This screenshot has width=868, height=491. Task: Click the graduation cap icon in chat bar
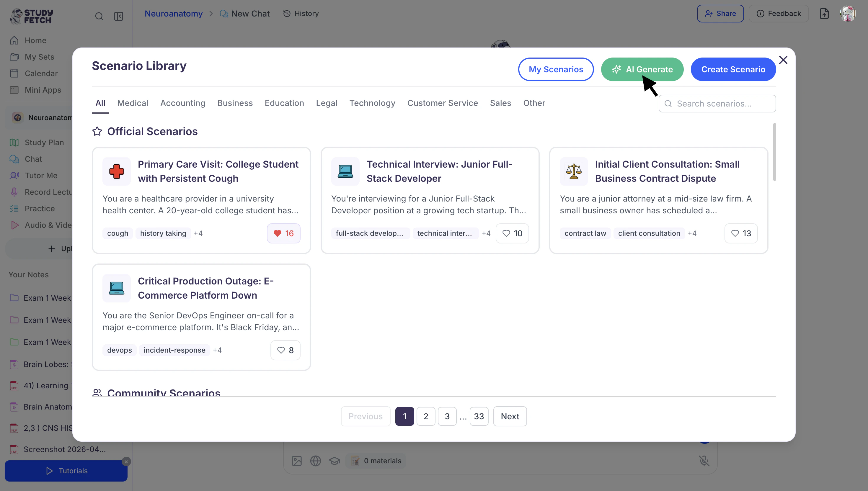point(334,461)
